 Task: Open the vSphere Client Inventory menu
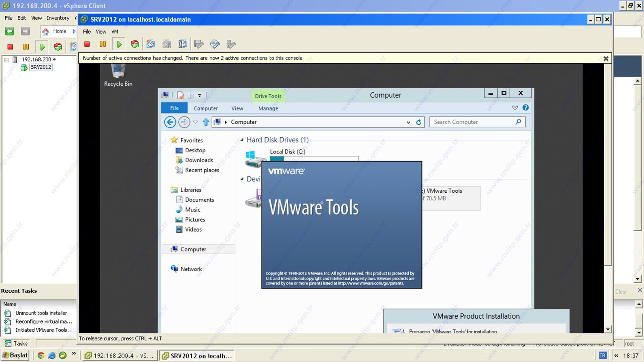tap(58, 18)
